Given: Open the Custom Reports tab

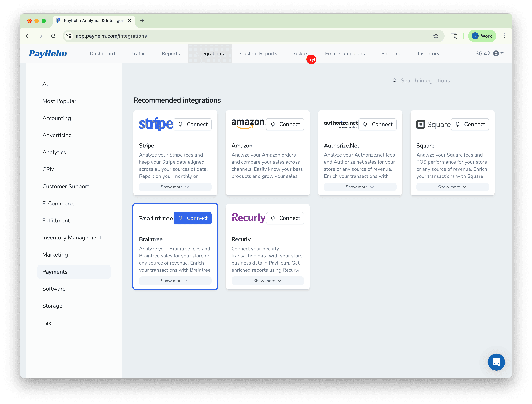Looking at the screenshot, I should (259, 53).
